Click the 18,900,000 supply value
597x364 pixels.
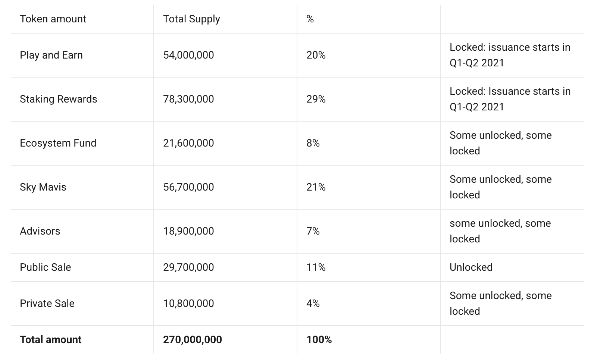coord(188,231)
